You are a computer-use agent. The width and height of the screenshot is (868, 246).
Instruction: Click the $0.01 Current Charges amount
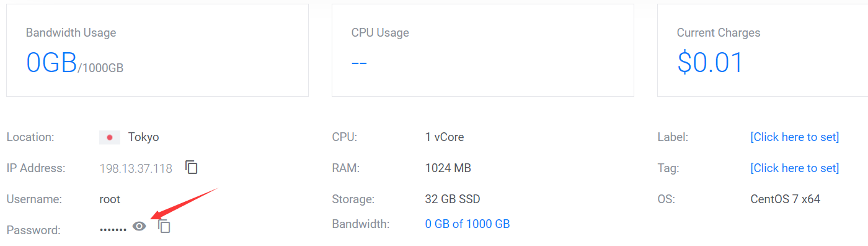[x=710, y=62]
